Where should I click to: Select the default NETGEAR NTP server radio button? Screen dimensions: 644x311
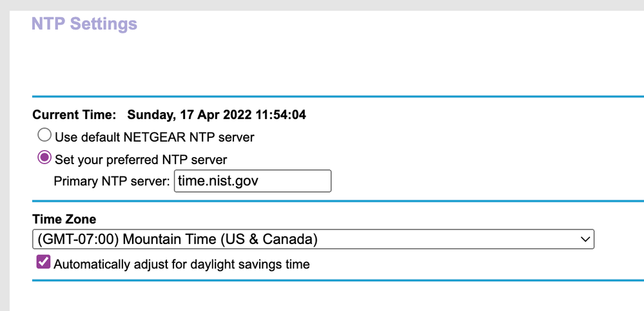point(44,136)
